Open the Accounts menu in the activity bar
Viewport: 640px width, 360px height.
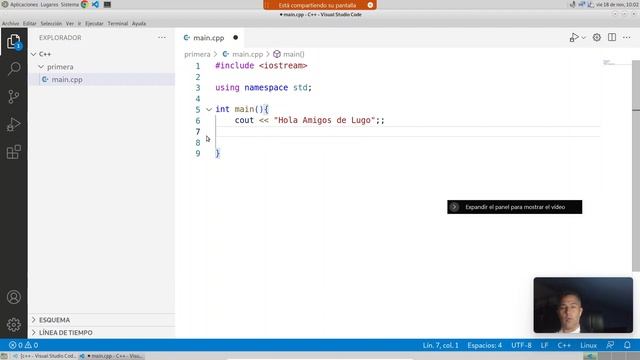[x=13, y=297]
